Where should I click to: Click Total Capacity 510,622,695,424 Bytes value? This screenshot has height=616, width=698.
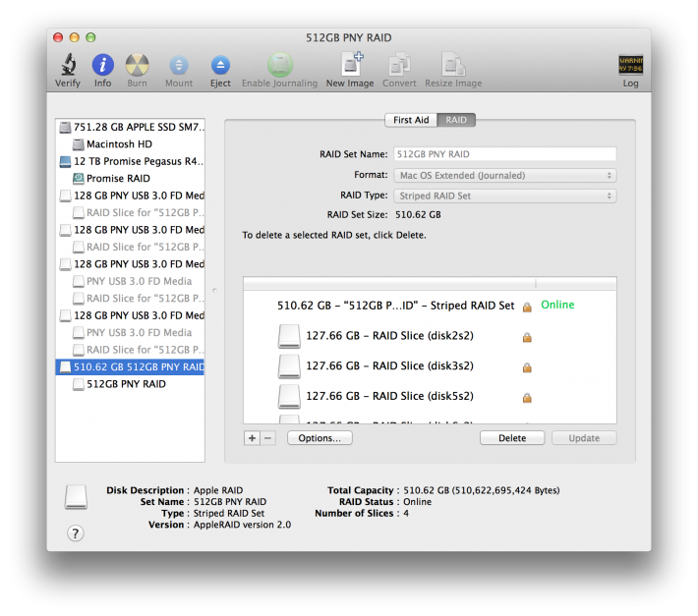click(481, 490)
